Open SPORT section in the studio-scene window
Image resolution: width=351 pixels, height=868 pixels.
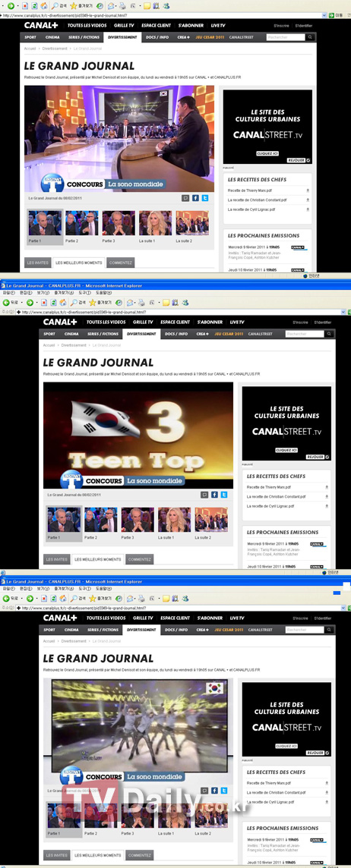point(30,37)
